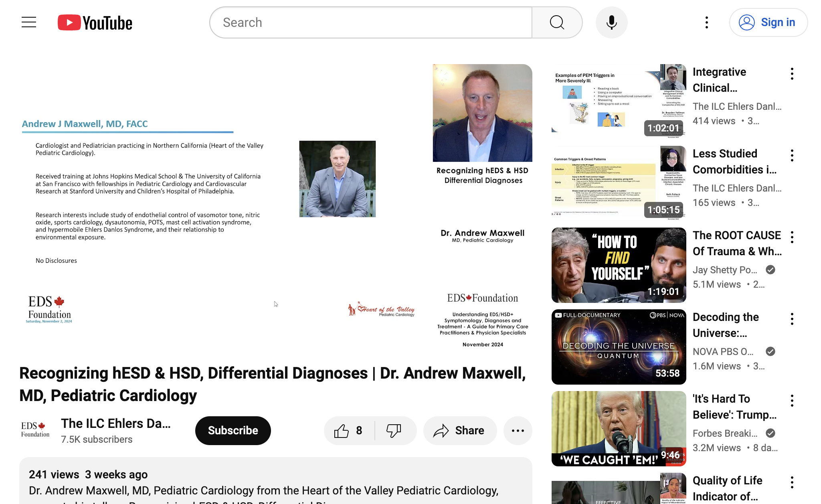Expand the video description box
This screenshot has height=504, width=821.
click(276, 481)
